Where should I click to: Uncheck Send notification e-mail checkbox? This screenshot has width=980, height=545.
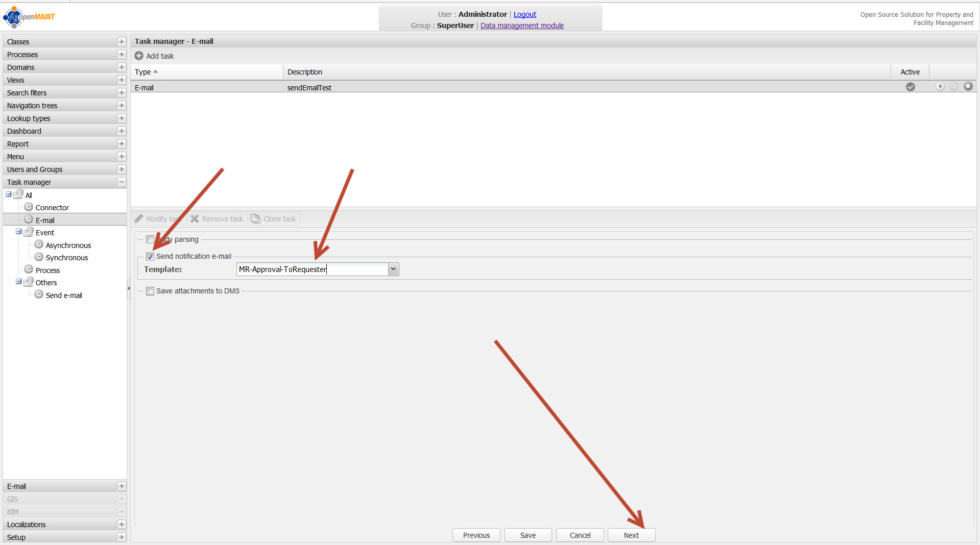pos(150,257)
